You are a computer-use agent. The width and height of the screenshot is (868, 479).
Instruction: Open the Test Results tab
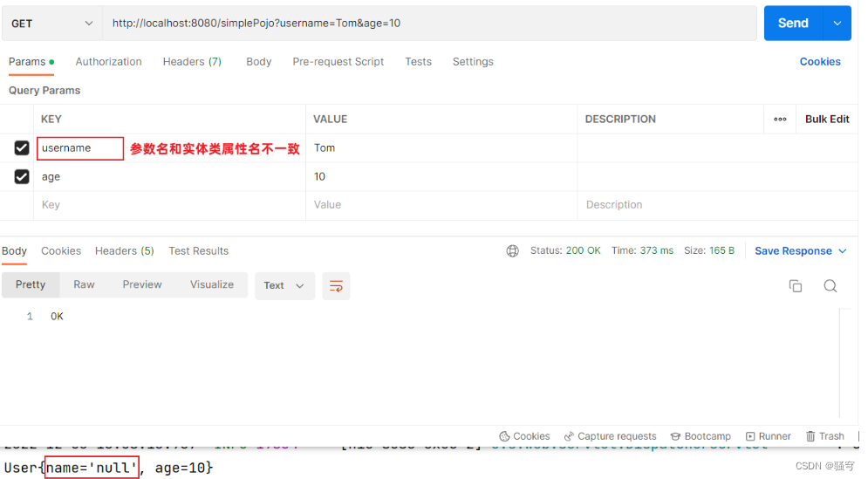click(x=198, y=251)
